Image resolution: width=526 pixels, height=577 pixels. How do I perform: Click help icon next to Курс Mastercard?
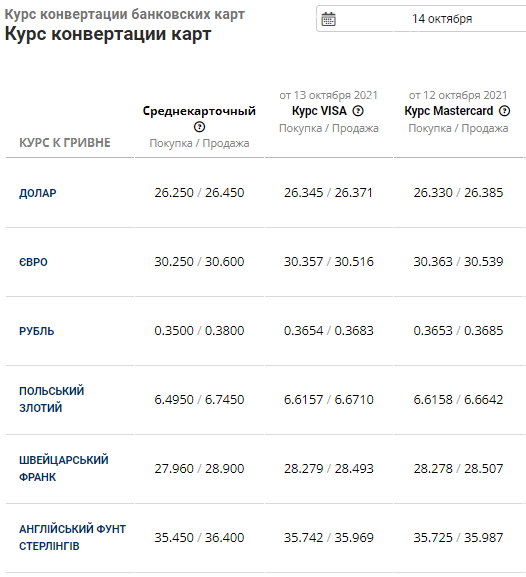coord(505,111)
